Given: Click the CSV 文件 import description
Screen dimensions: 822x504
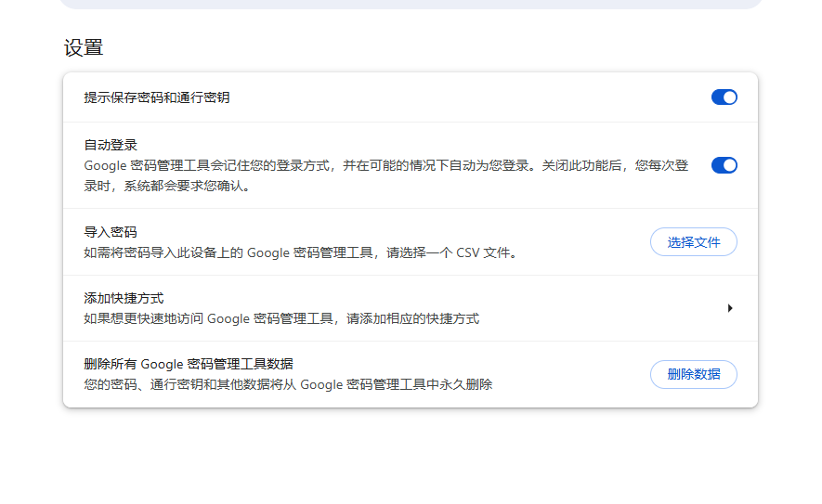Looking at the screenshot, I should (x=302, y=253).
